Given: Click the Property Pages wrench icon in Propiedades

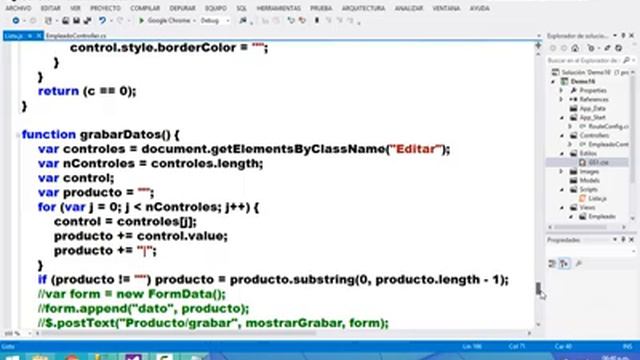Looking at the screenshot, I should tap(579, 264).
